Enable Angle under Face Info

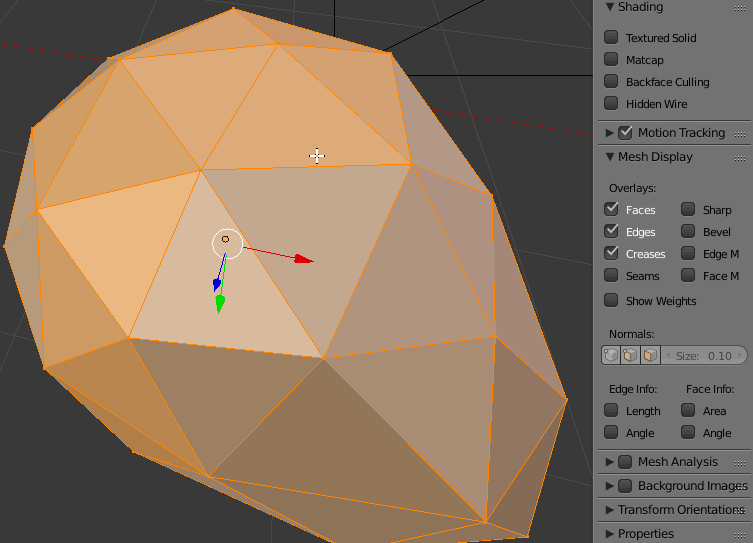point(688,432)
